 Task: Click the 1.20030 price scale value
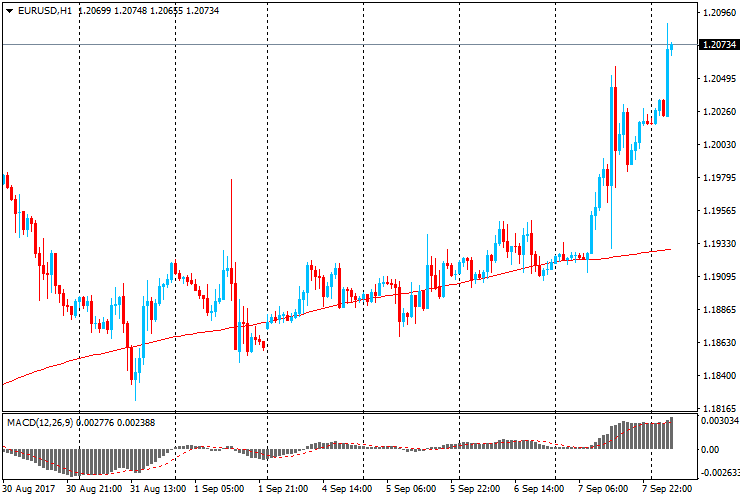(719, 144)
